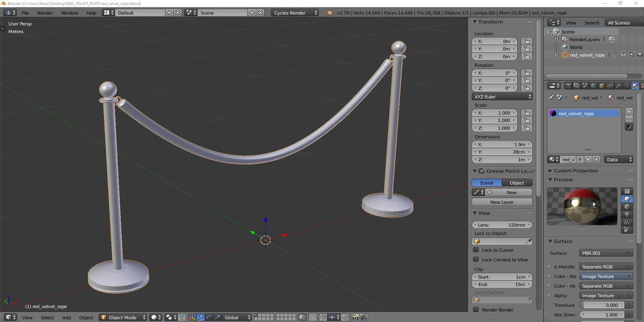Remove the material slot with the minus button
This screenshot has width=644, height=322.
(x=629, y=119)
